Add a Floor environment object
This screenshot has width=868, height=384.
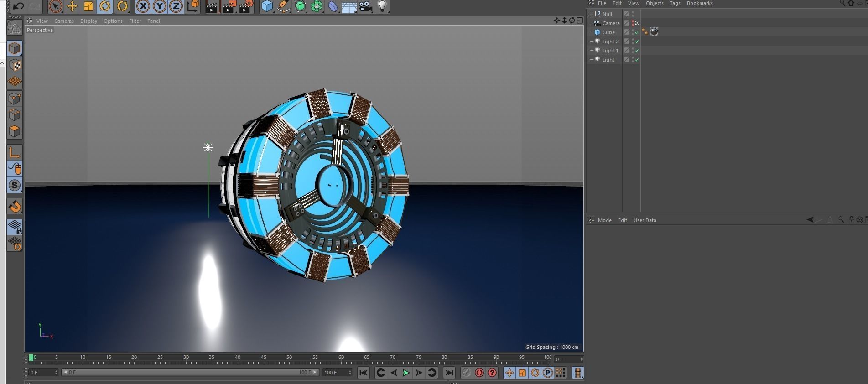click(349, 6)
